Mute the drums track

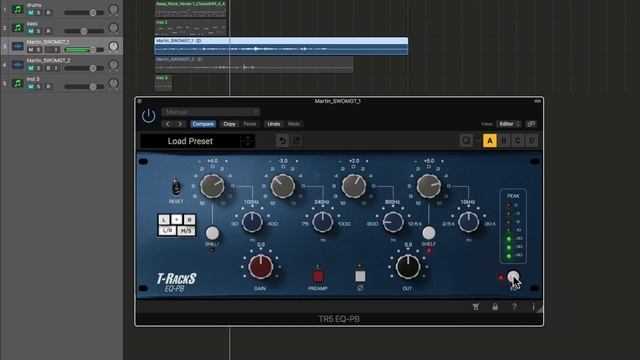coord(31,13)
